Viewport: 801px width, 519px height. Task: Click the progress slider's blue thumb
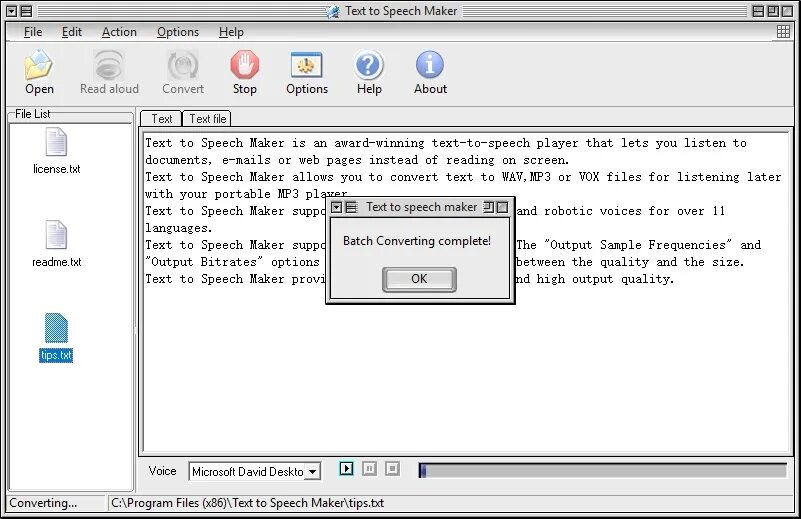[x=422, y=470]
